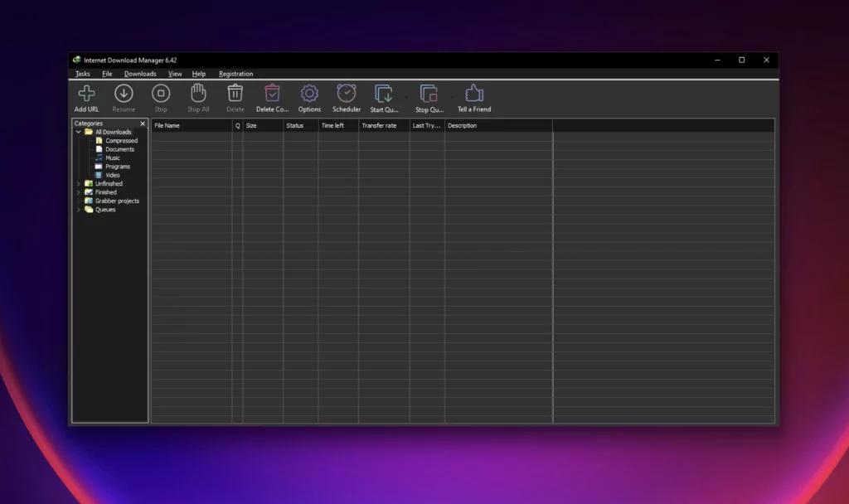Open the Registration menu
Viewport: 849px width, 504px height.
tap(235, 74)
